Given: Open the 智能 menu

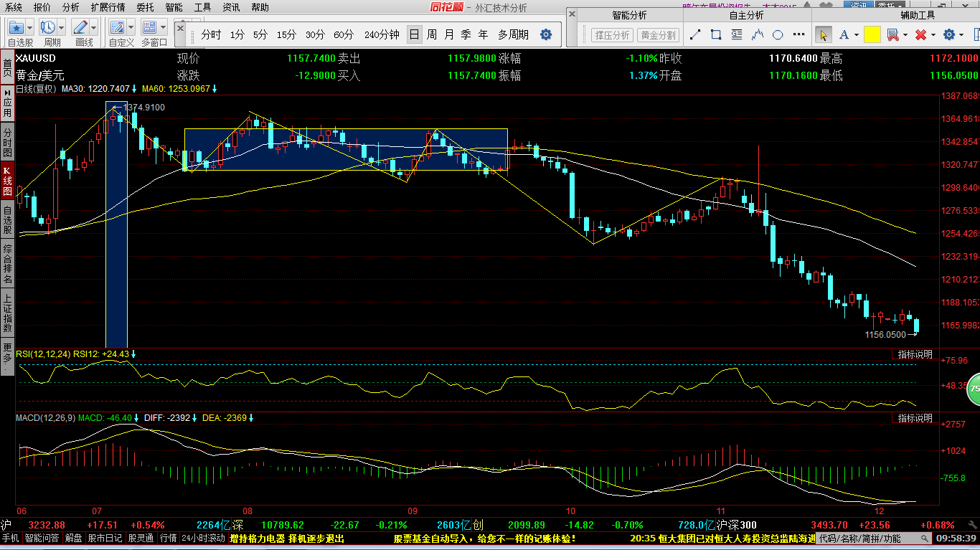Looking at the screenshot, I should [174, 7].
